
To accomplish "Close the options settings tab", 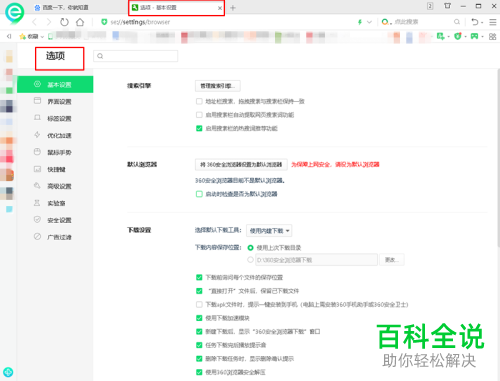I will coord(220,8).
